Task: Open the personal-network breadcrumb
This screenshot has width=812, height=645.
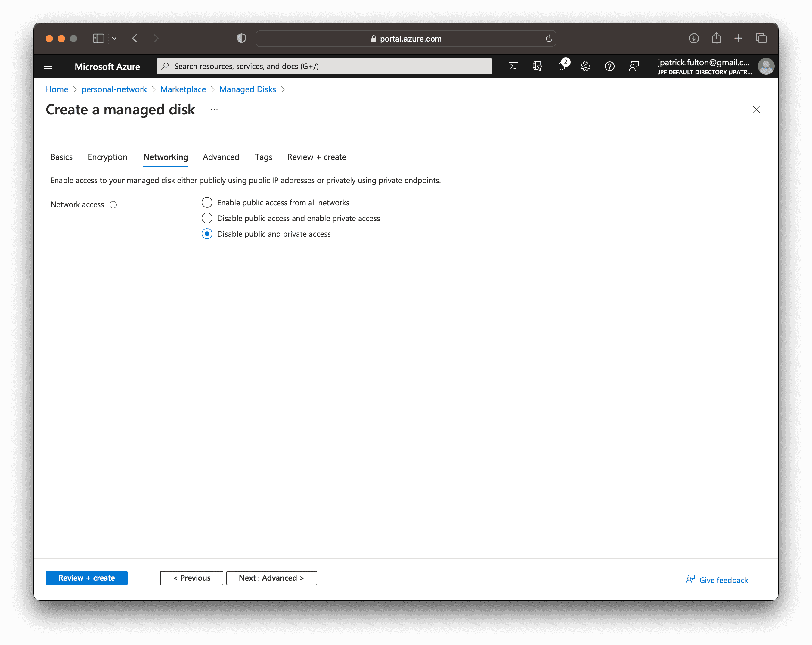Action: click(114, 89)
